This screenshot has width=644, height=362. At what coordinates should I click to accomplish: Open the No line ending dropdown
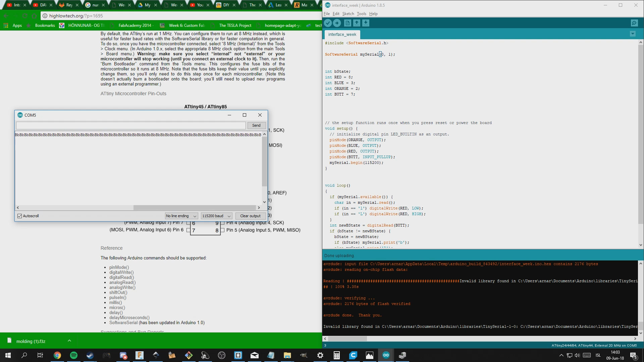click(x=181, y=216)
